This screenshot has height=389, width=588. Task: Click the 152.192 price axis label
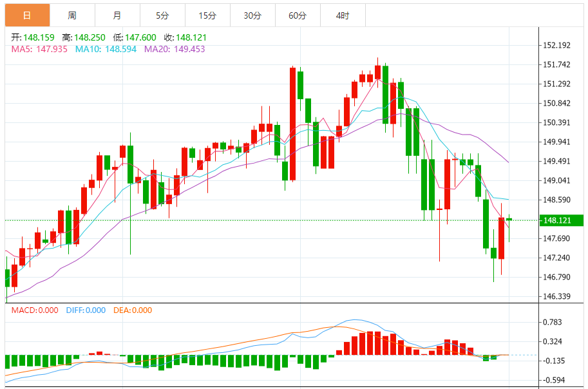(557, 45)
